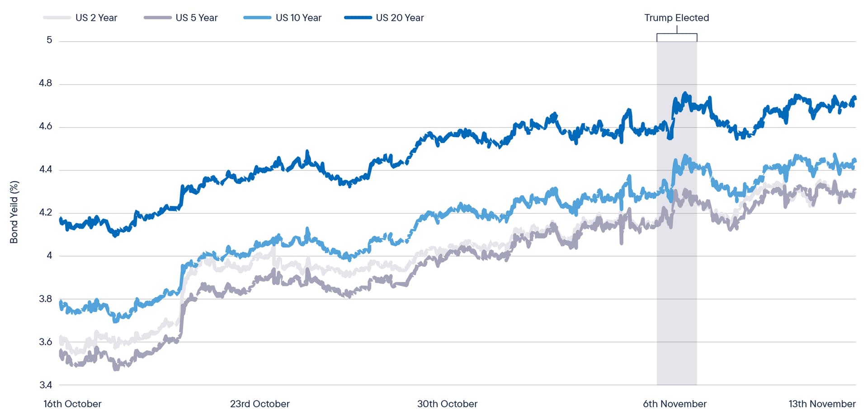
Task: Click the US 10 Year legend line swatch
Action: pyautogui.click(x=257, y=18)
